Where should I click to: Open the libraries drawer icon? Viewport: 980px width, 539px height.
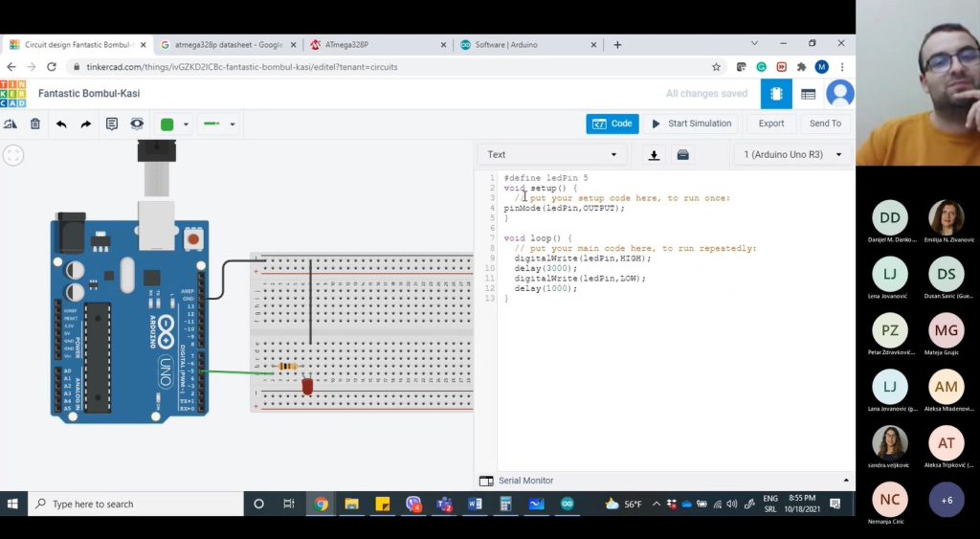[x=682, y=154]
